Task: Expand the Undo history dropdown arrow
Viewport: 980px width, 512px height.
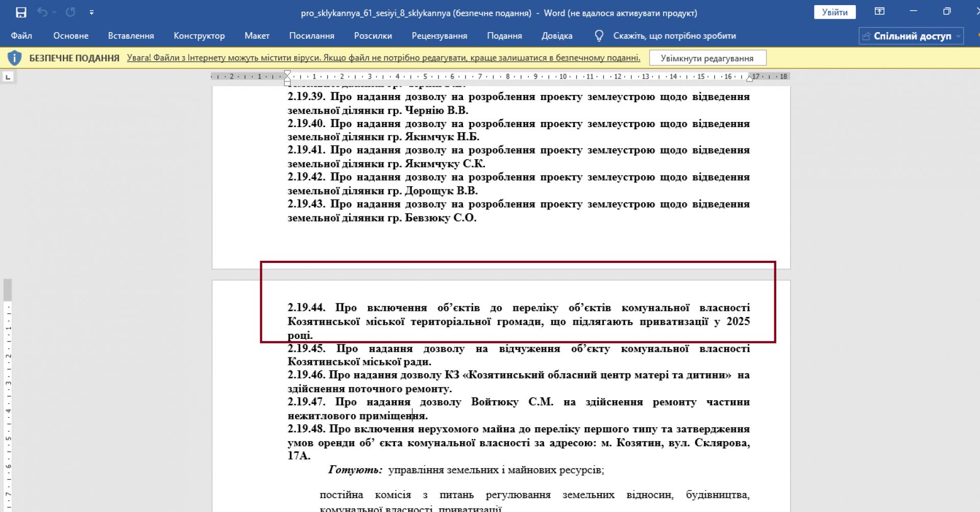Action: click(54, 12)
